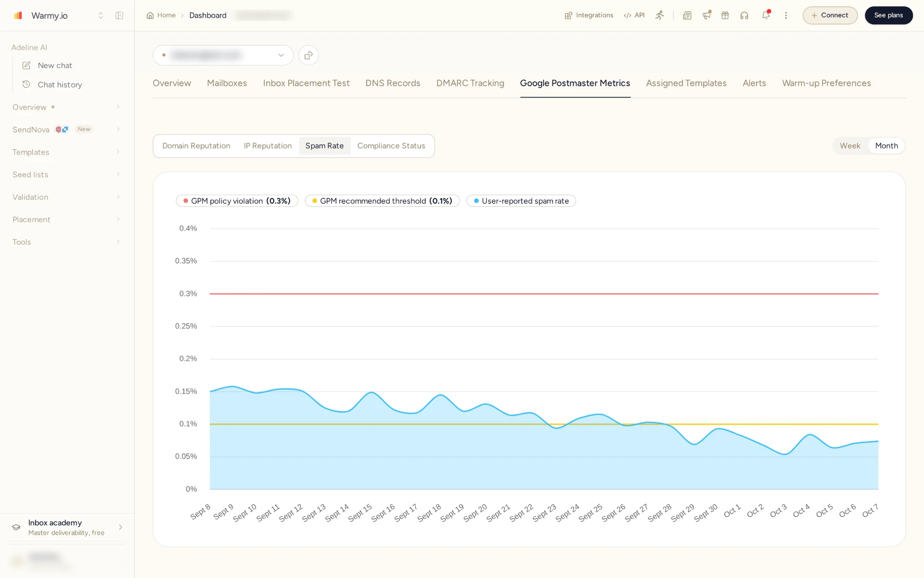Open the domain selector dropdown
The image size is (924, 578).
(x=223, y=55)
